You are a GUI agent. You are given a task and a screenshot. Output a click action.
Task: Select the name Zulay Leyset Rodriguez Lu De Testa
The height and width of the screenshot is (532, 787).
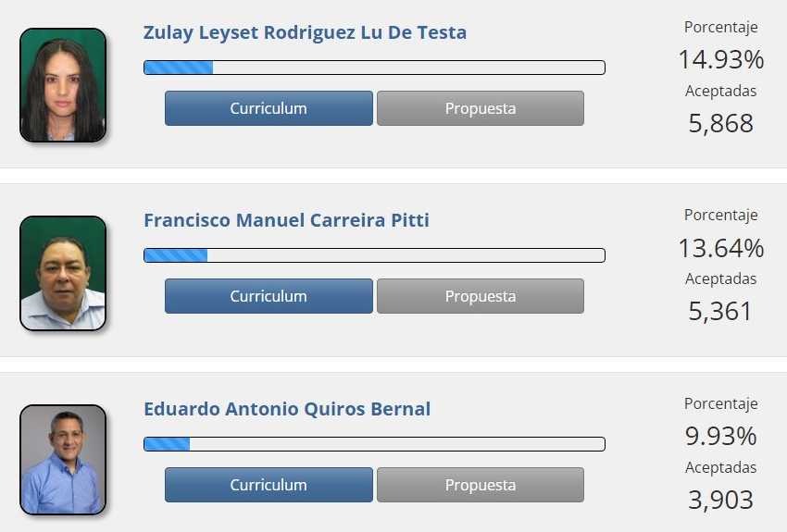coord(305,32)
